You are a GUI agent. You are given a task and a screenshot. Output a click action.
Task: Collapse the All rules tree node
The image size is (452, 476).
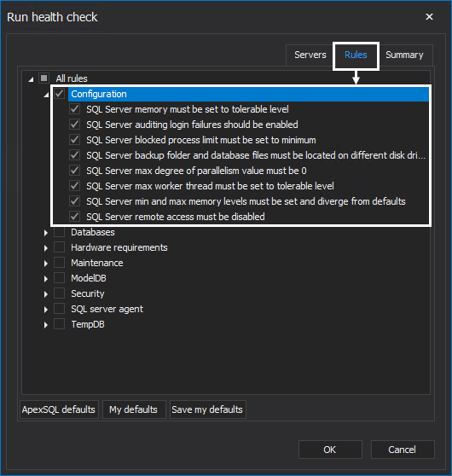pos(31,79)
